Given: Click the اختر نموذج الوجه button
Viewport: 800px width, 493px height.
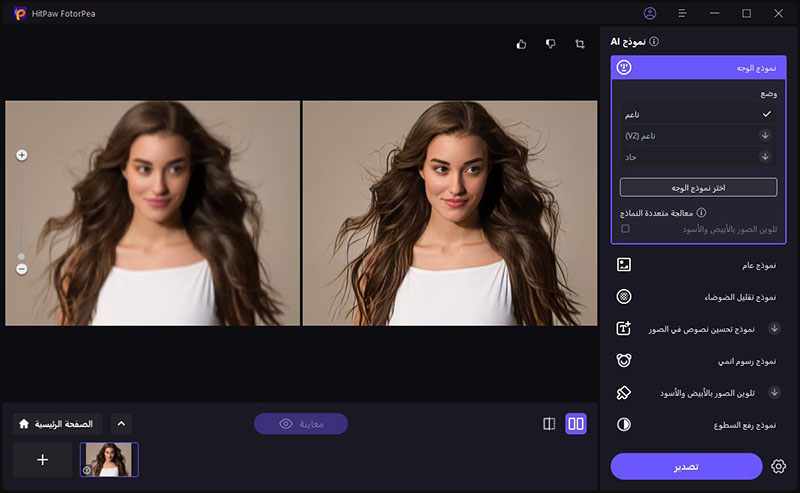Looking at the screenshot, I should tap(698, 187).
